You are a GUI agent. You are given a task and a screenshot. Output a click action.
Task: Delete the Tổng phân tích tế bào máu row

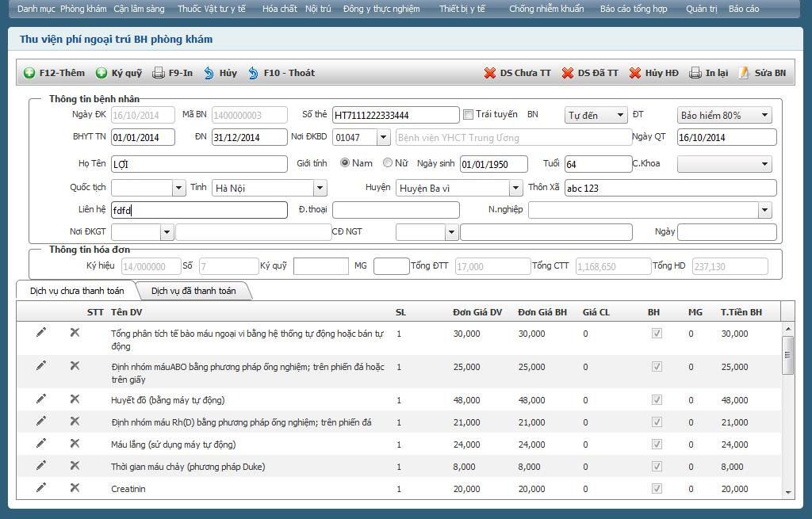pos(75,332)
